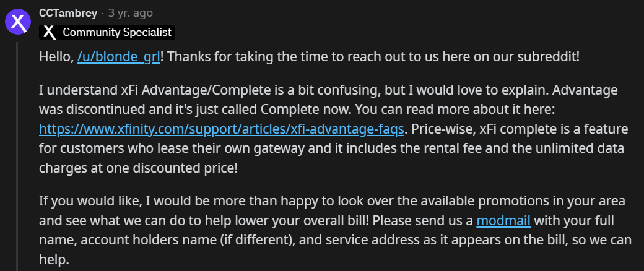Click the "3 yr. ago" timestamp

pos(131,13)
